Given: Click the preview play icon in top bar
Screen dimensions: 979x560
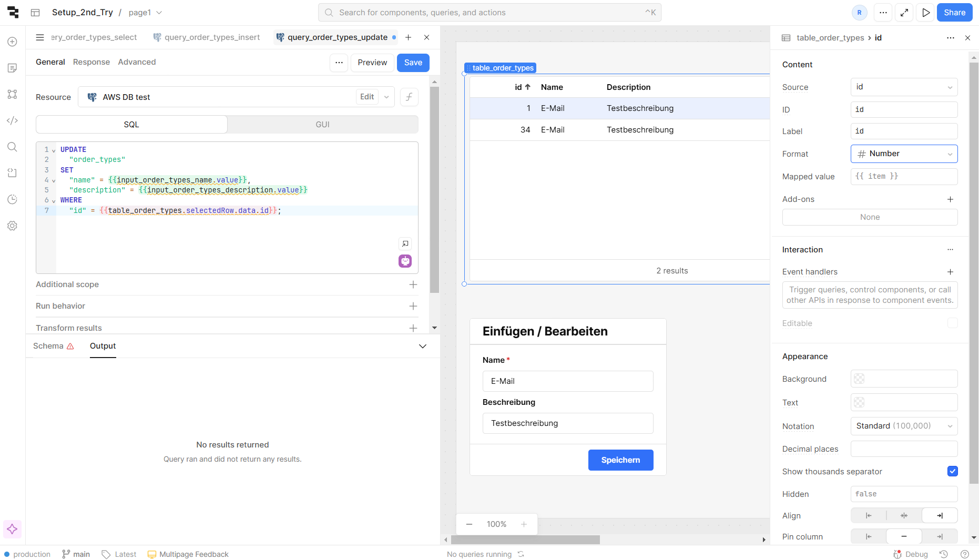Looking at the screenshot, I should click(925, 13).
